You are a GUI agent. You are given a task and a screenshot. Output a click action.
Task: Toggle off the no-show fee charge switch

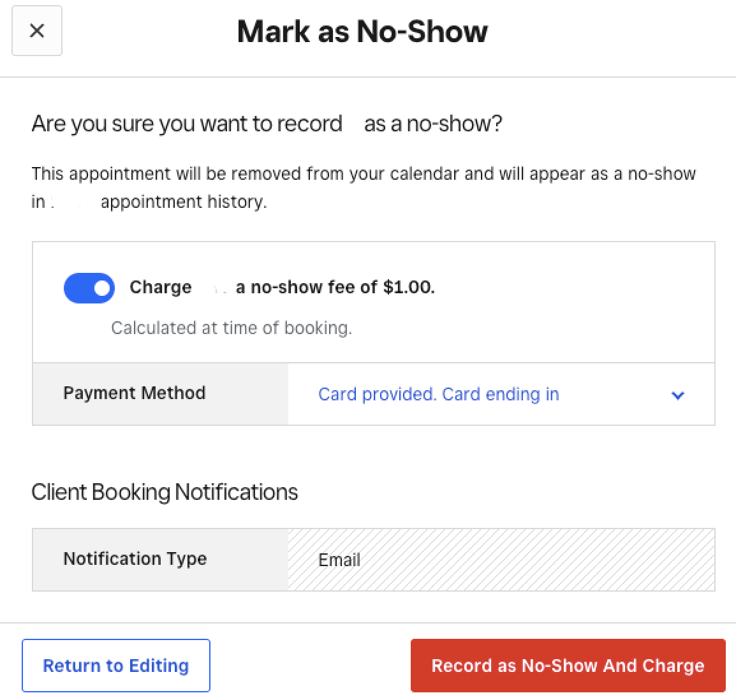[89, 288]
